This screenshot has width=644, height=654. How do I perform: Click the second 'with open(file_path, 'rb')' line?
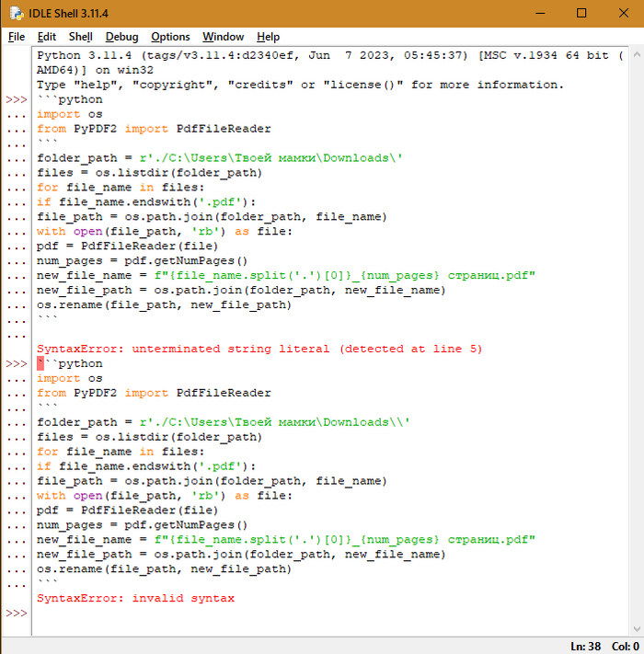[x=165, y=496]
